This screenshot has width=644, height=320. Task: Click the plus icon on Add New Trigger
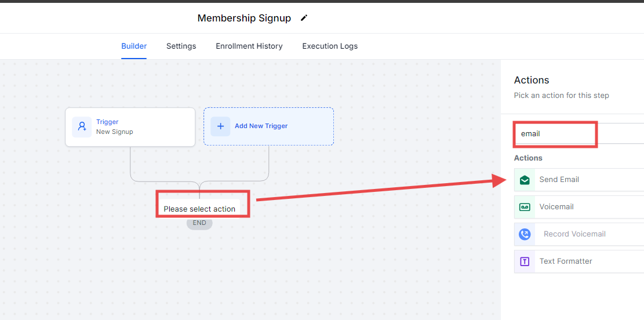point(220,126)
